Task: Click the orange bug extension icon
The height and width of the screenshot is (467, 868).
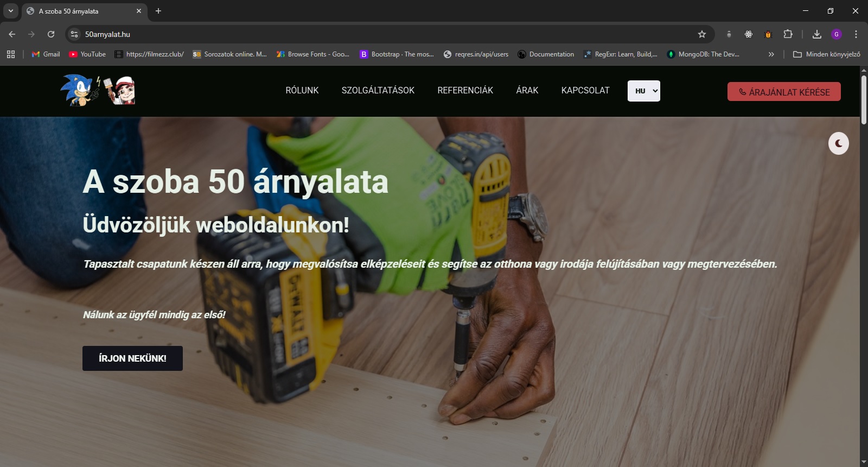Action: 768,34
